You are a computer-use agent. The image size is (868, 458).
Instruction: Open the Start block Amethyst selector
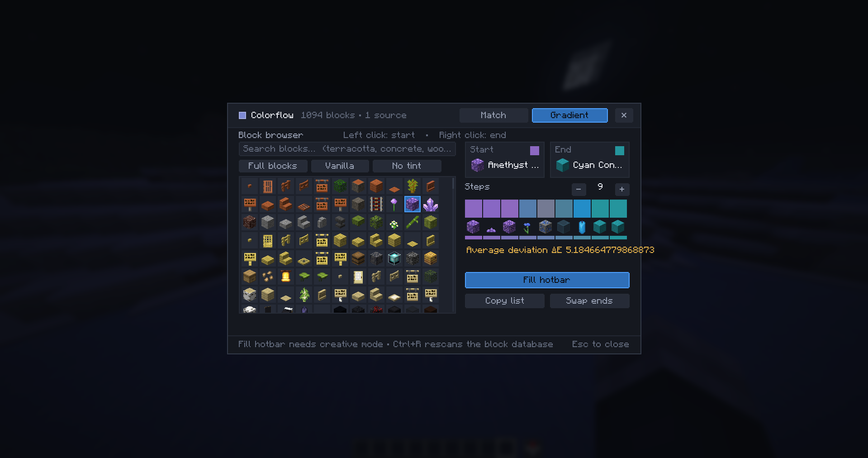pyautogui.click(x=505, y=160)
